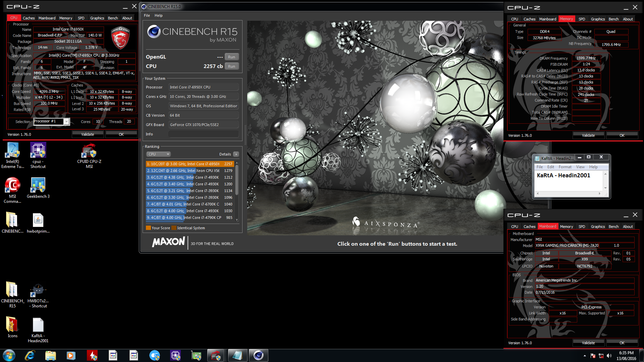This screenshot has width=644, height=362.
Task: Click ranking list scrollbar thumb
Action: (x=237, y=180)
